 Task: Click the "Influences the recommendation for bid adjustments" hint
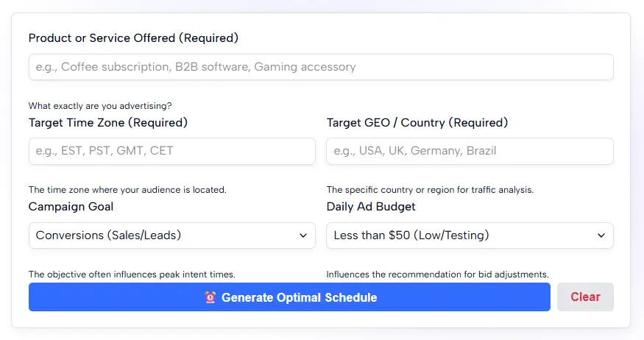click(x=437, y=275)
